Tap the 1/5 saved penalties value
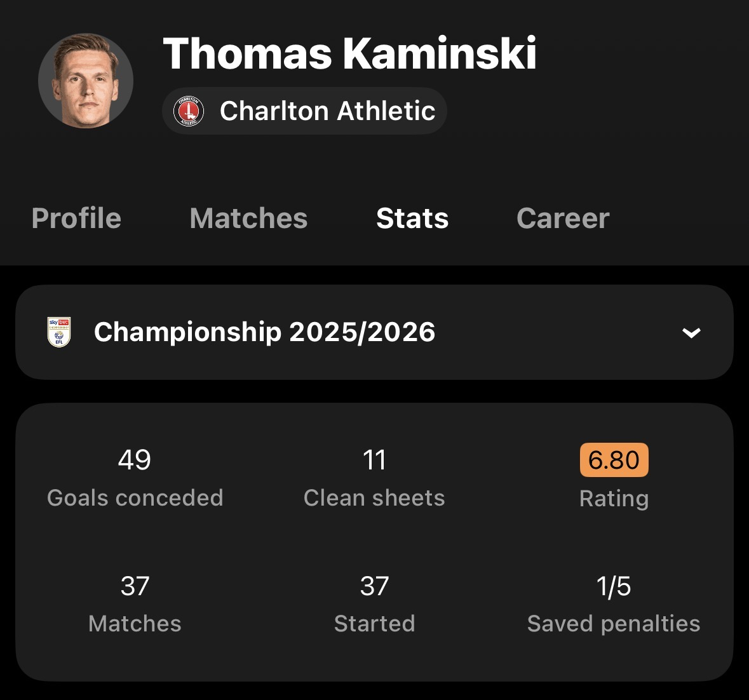749x700 pixels. pos(614,586)
